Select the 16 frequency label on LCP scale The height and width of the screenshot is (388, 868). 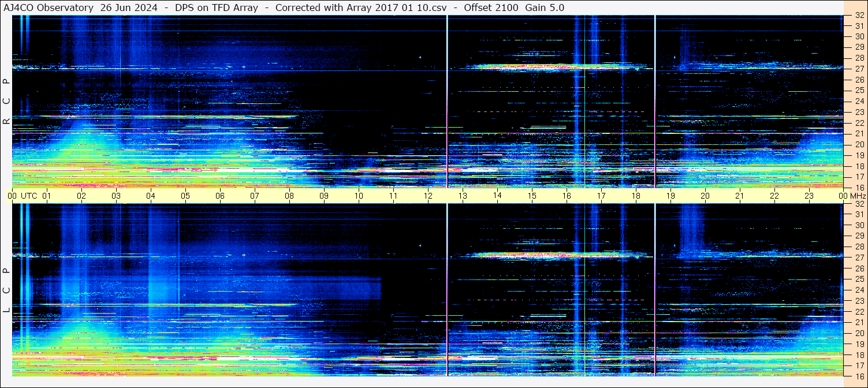click(859, 376)
